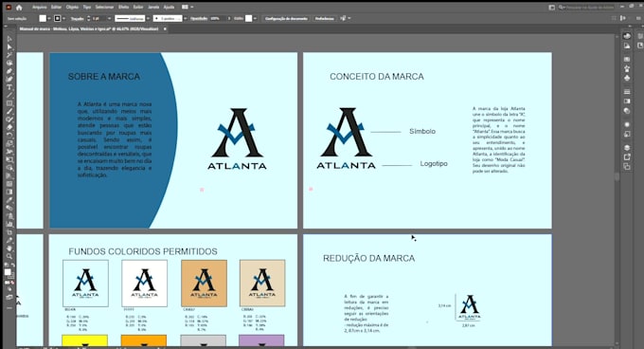Click the beige background logo sample
Screen dimensions: 644x349
coord(262,284)
